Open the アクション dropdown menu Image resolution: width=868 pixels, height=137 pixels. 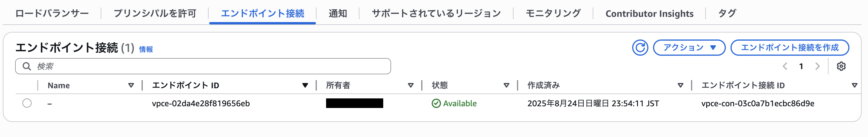689,48
